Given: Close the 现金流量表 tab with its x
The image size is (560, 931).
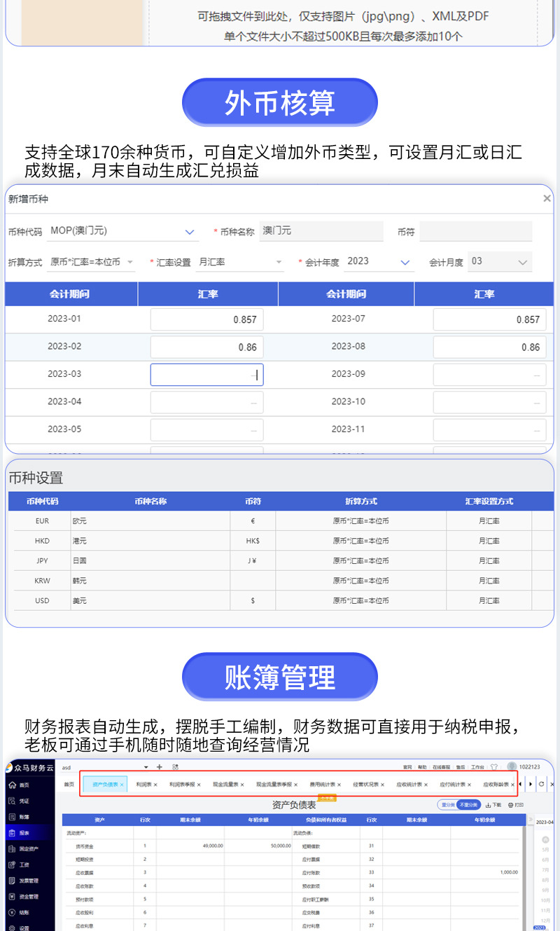Looking at the screenshot, I should (x=242, y=785).
